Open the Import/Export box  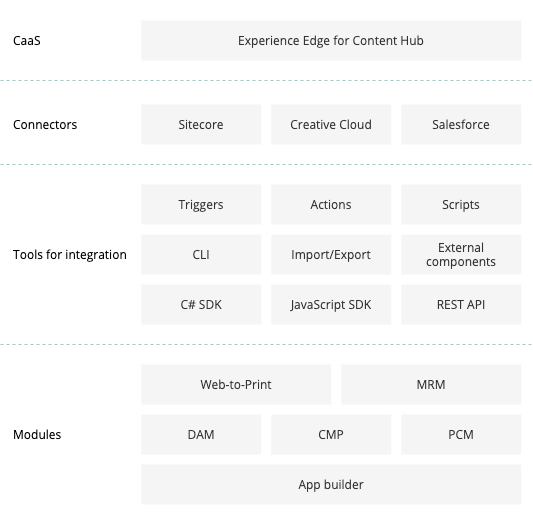(x=331, y=255)
